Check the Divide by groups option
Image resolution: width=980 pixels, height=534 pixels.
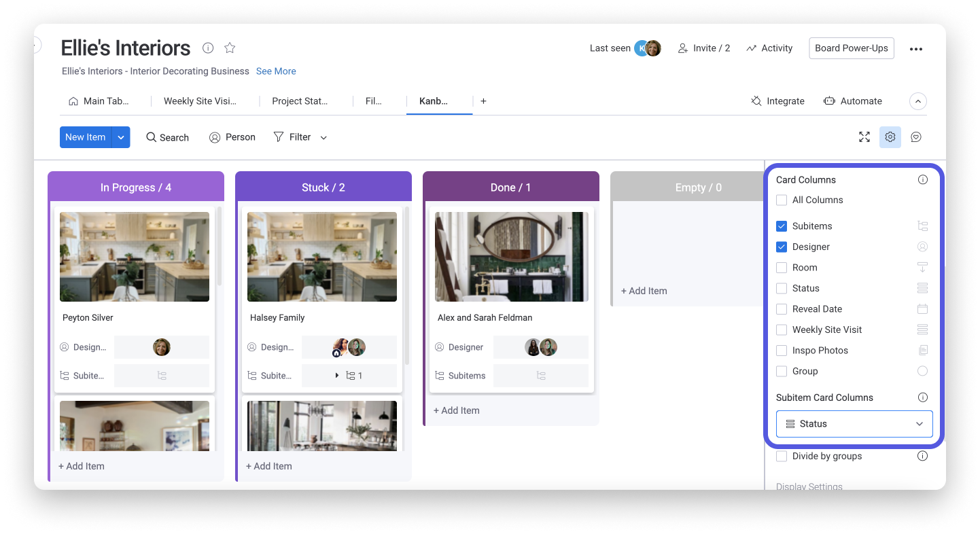click(x=782, y=456)
